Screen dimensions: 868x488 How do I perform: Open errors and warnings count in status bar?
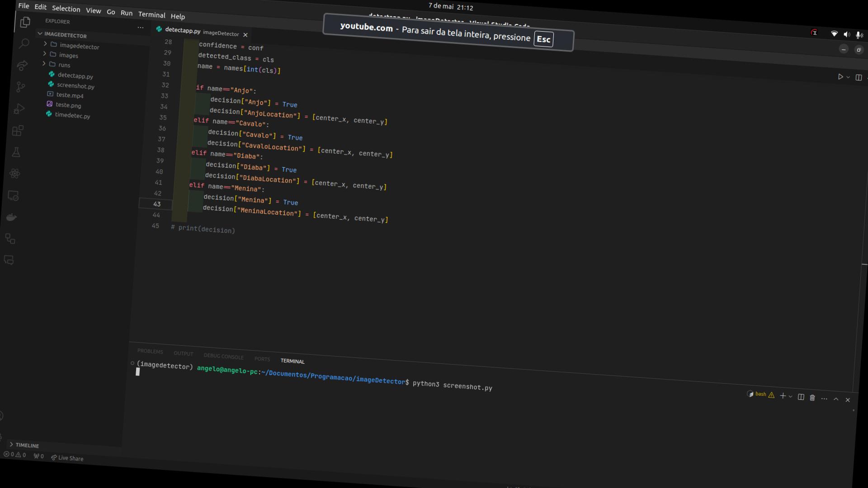15,455
